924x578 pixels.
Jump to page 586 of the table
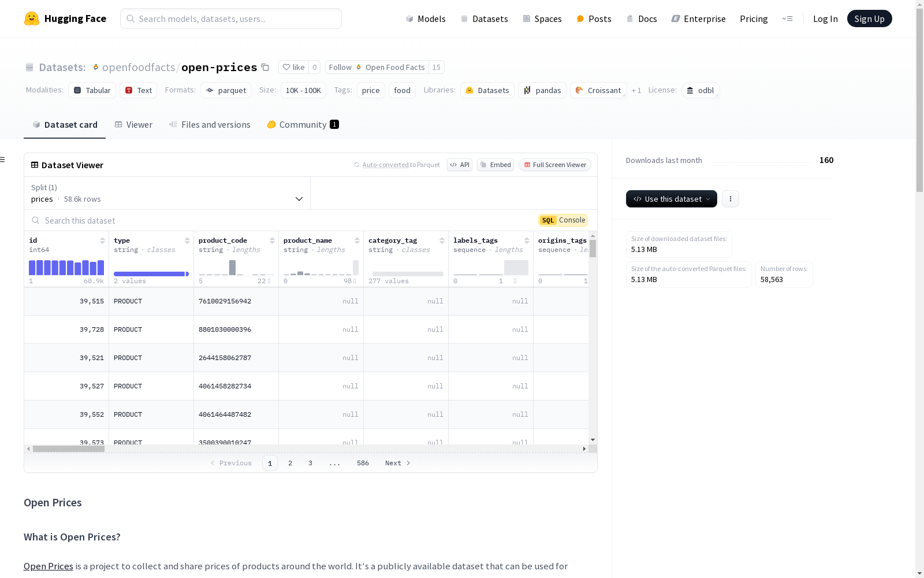click(x=363, y=463)
